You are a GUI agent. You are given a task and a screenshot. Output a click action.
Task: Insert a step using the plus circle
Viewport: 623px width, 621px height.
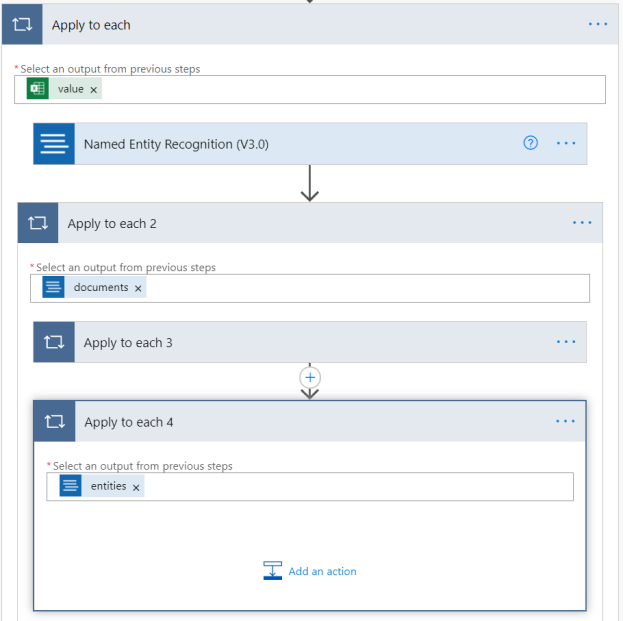(x=310, y=377)
